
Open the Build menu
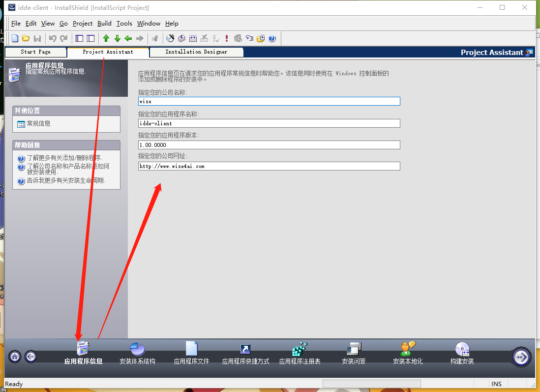(104, 24)
